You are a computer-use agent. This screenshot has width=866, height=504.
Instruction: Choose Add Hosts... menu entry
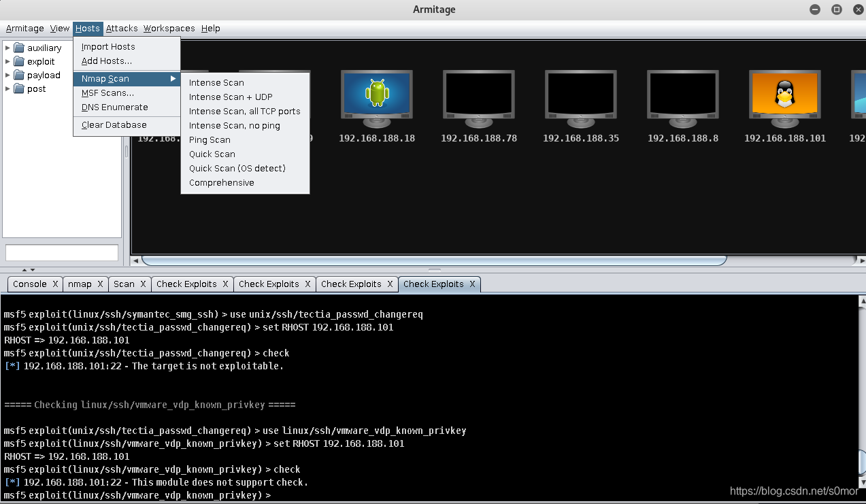[127, 61]
